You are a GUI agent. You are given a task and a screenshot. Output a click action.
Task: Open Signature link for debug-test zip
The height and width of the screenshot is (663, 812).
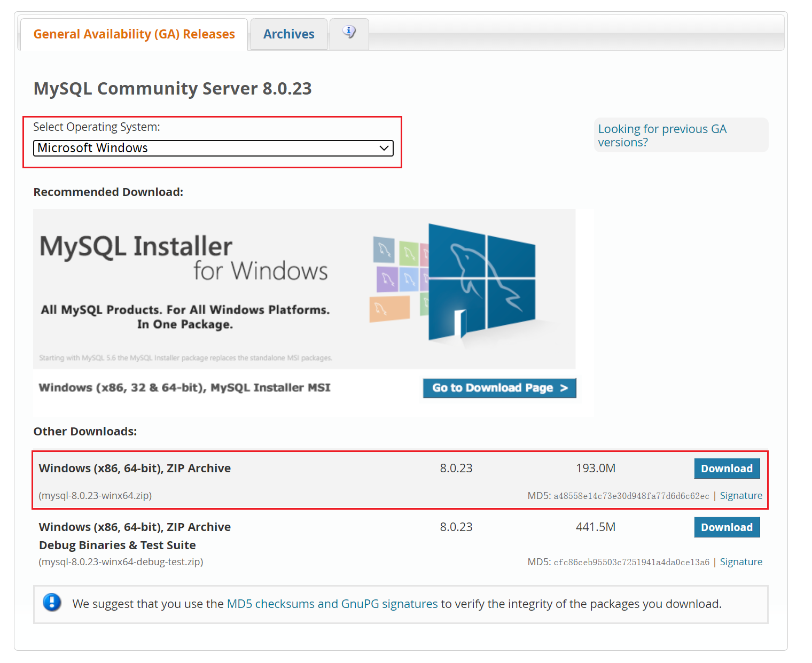pyautogui.click(x=741, y=562)
